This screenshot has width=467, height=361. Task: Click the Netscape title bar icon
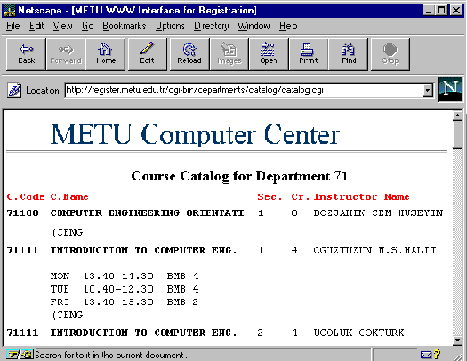pyautogui.click(x=9, y=10)
